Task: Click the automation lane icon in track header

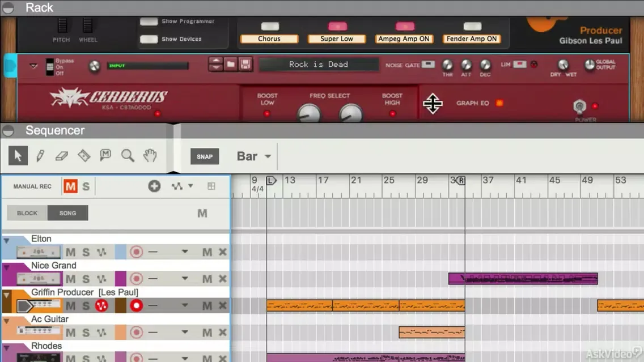Action: (177, 186)
